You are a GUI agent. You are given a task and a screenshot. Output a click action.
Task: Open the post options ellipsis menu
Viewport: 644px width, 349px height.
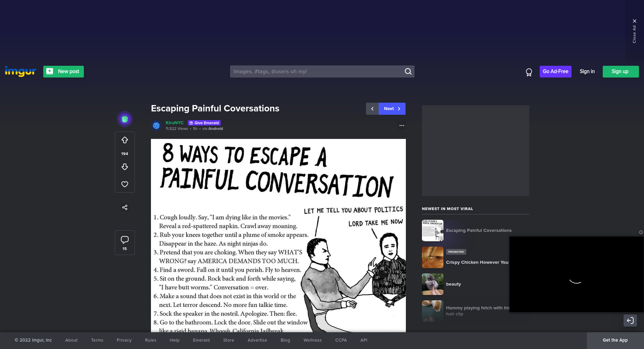[x=402, y=126]
